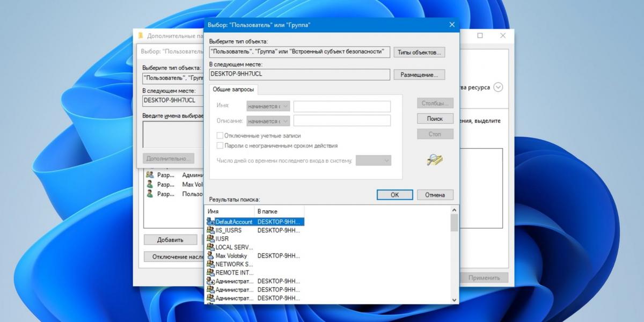The width and height of the screenshot is (644, 322).
Task: Toggle 'Пароли с неограниченным сроком действия' checkbox
Action: [x=219, y=145]
